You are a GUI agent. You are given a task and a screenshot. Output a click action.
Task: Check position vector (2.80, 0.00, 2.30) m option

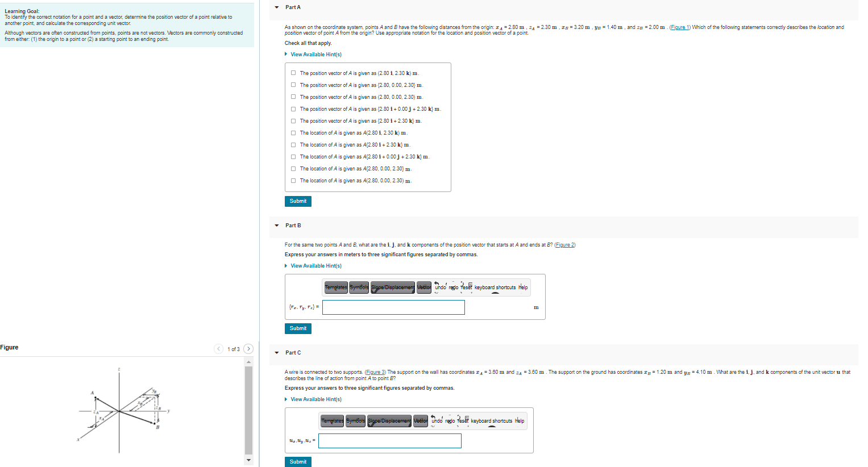coord(293,97)
